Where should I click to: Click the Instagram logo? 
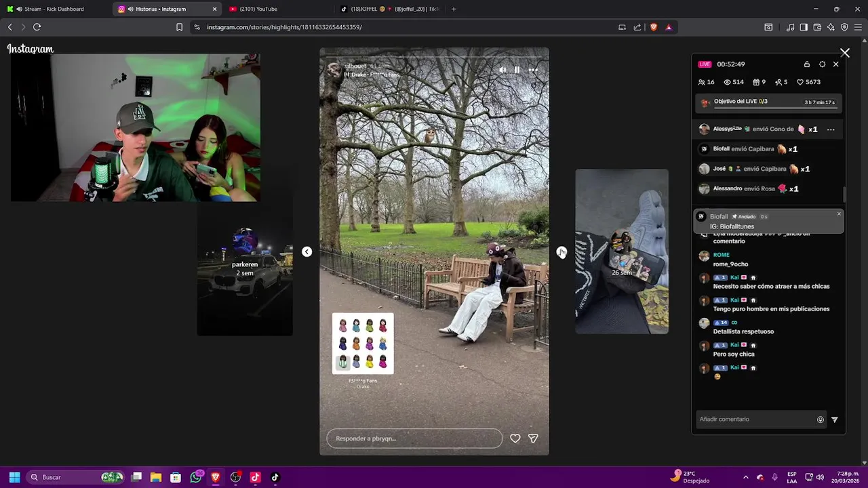31,49
